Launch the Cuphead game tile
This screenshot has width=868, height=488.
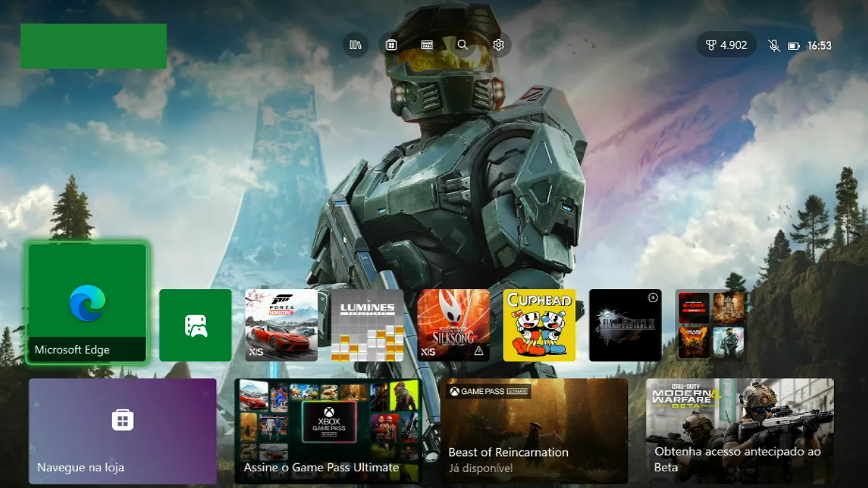click(x=540, y=325)
